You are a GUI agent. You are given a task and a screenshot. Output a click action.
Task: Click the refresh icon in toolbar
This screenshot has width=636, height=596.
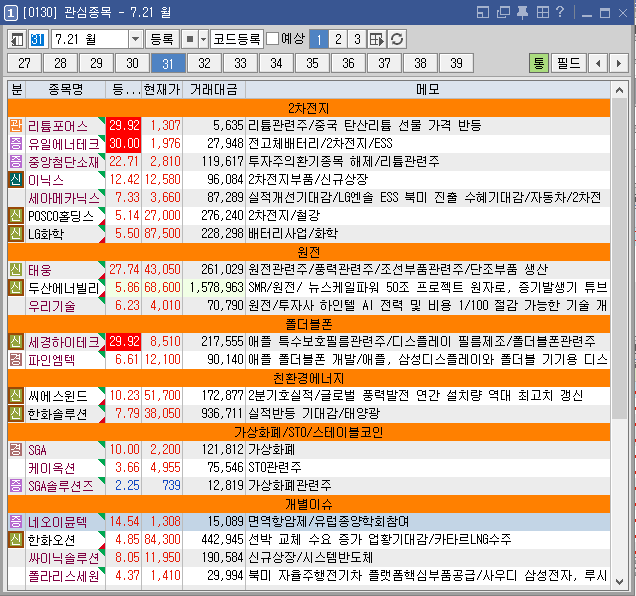click(x=397, y=39)
